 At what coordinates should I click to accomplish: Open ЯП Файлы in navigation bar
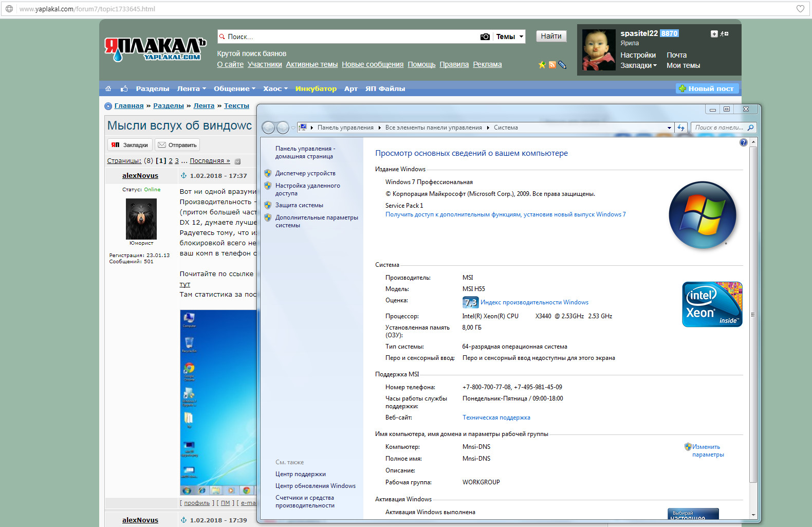click(385, 88)
